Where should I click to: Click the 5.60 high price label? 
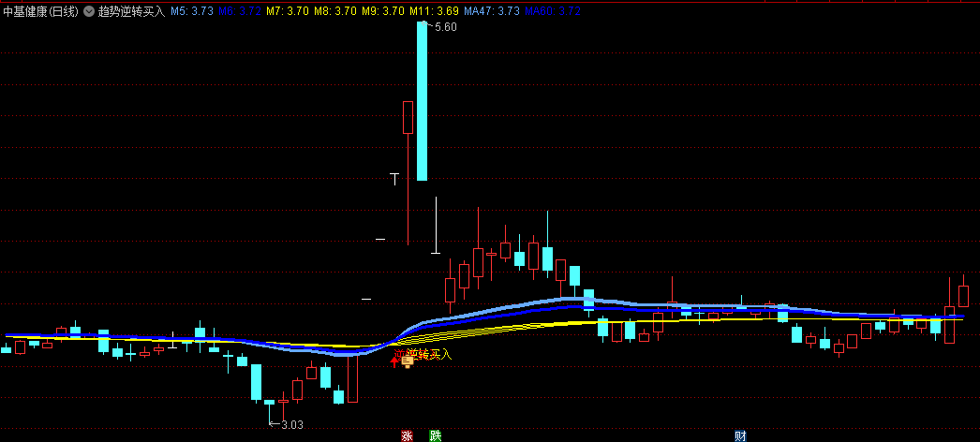pyautogui.click(x=446, y=27)
